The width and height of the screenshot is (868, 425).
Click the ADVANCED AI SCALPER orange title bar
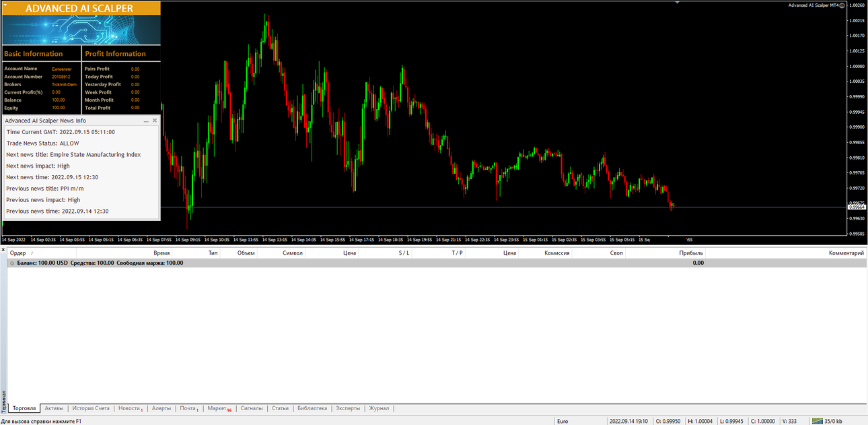(x=81, y=8)
